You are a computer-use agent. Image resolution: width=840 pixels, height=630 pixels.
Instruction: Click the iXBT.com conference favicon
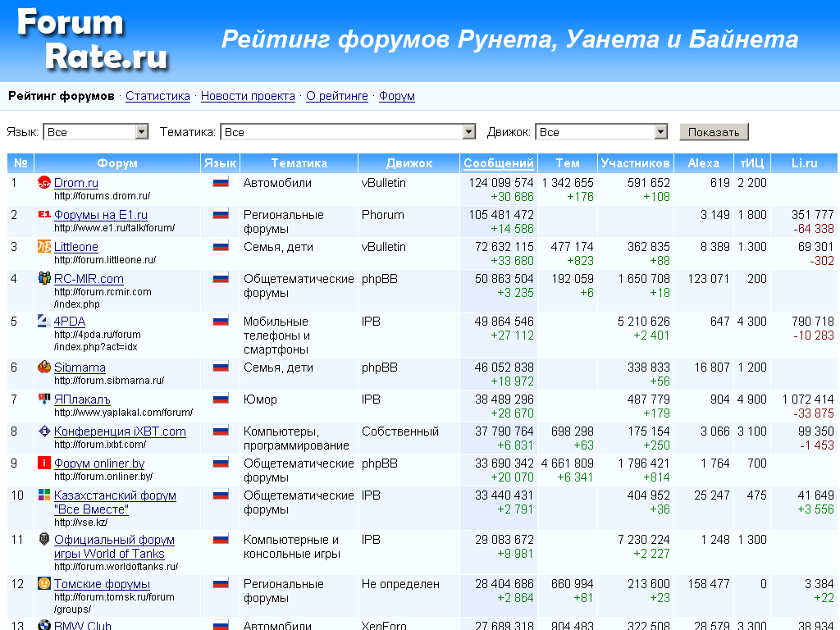44,431
